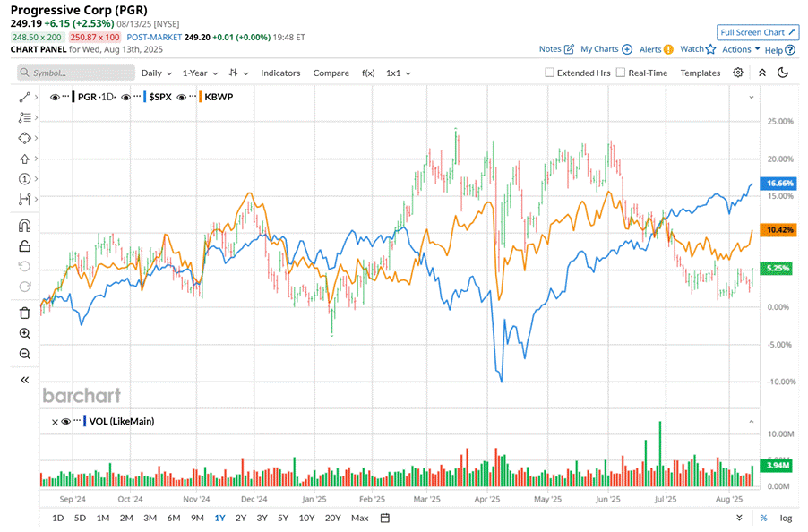Select the 5D time range
The width and height of the screenshot is (808, 532).
(x=80, y=518)
